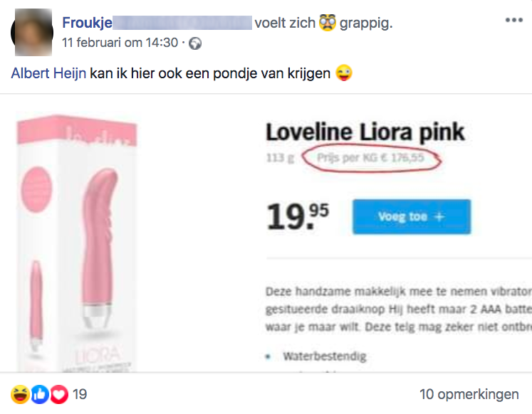Click the tongue-out wink emoji in post text

point(345,73)
